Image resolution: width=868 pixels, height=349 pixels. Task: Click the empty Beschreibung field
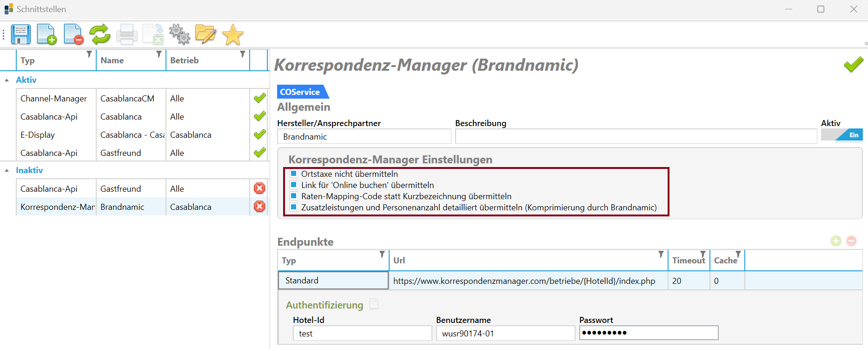[x=636, y=136]
